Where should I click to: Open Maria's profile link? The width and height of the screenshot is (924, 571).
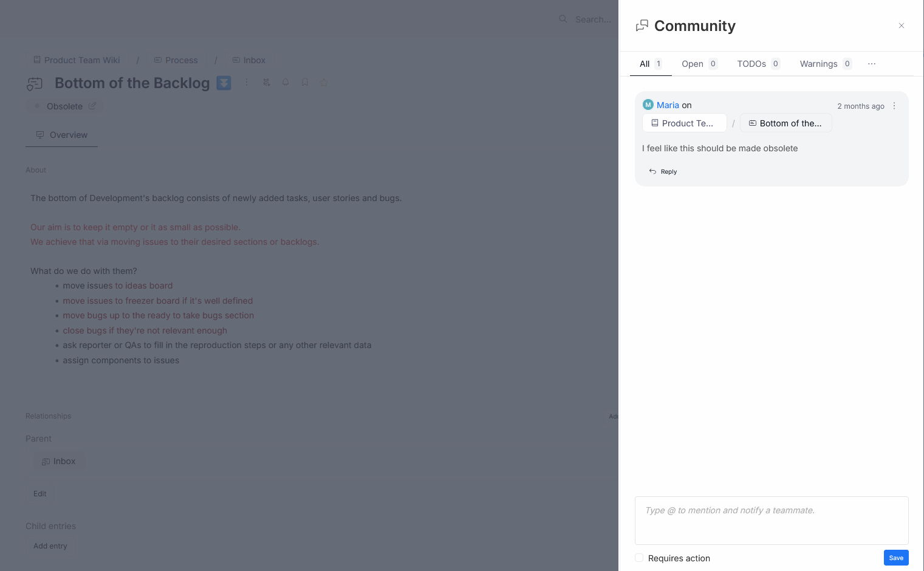(668, 105)
